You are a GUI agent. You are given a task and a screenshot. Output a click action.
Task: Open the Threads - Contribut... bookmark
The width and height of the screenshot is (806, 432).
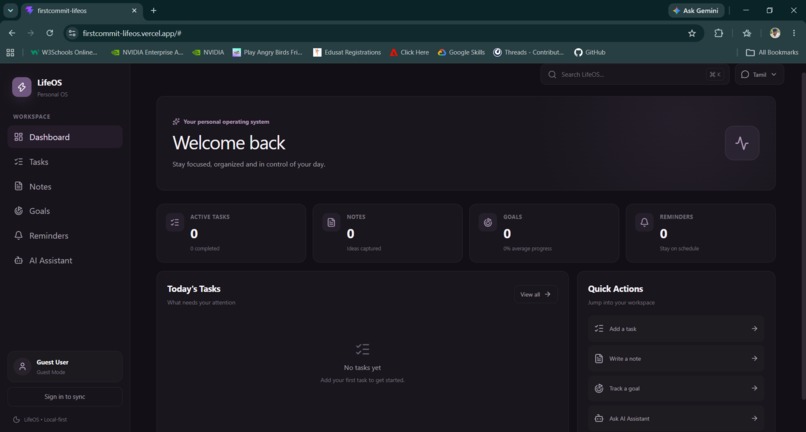click(528, 52)
